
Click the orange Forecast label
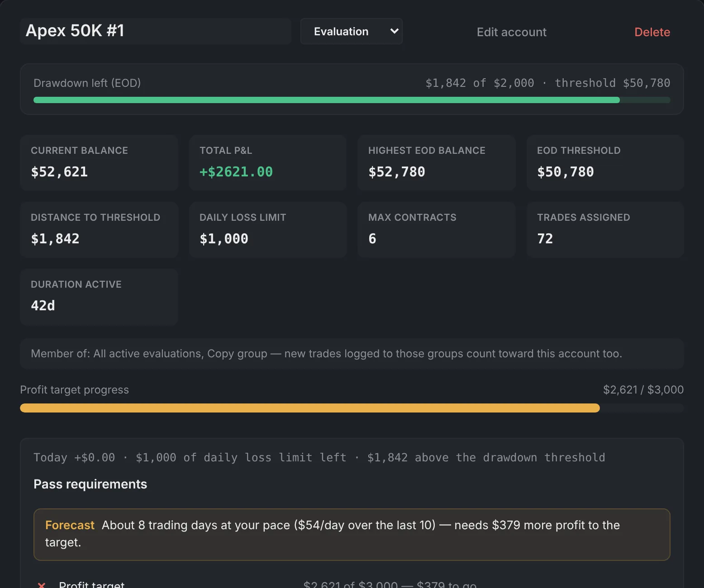point(70,526)
